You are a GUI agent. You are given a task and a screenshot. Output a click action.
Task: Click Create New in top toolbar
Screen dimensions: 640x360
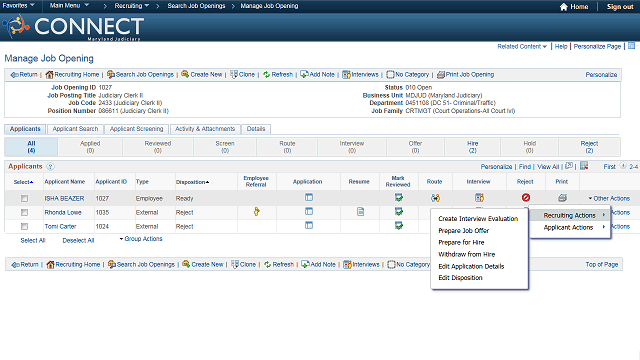(x=202, y=75)
